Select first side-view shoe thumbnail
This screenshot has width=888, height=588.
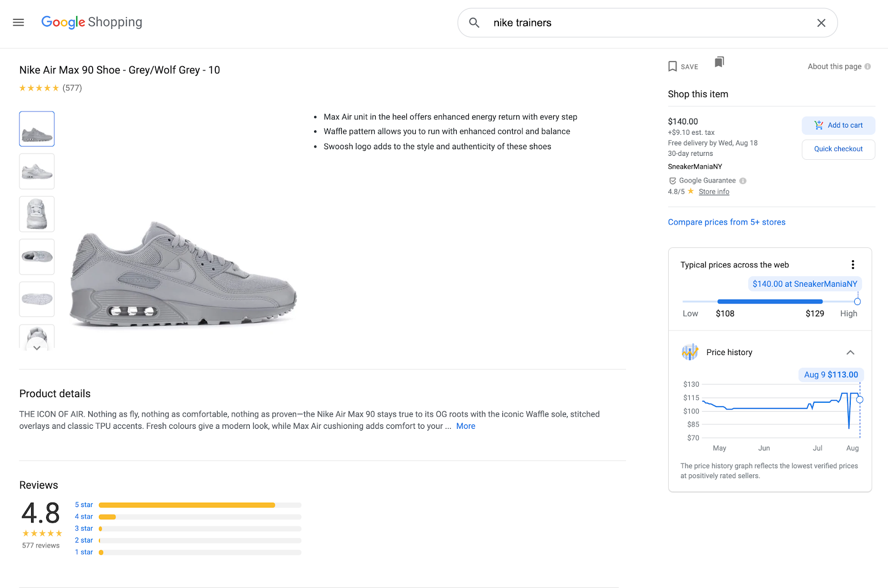click(37, 129)
